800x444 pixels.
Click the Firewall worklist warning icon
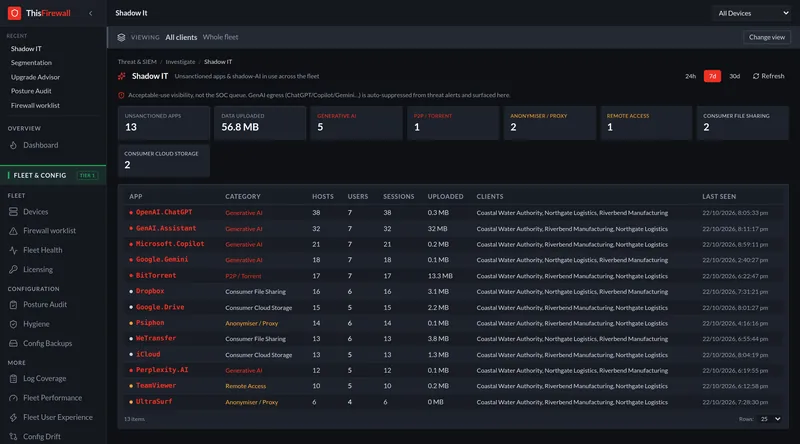point(13,231)
